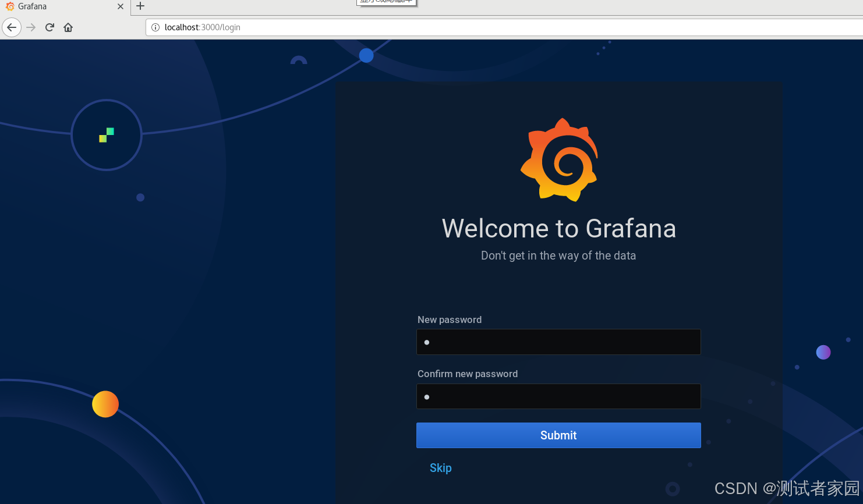Click the 'Welcome to Grafana' heading
Viewport: 863px width, 504px height.
[x=559, y=229]
